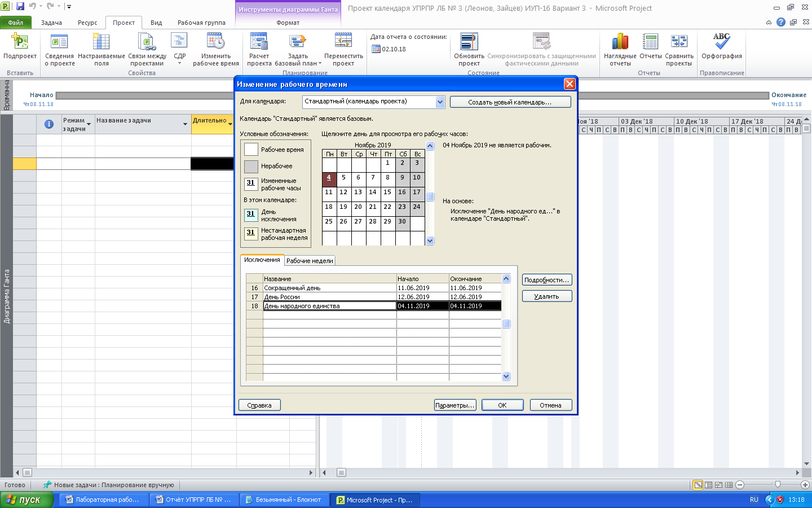This screenshot has height=508, width=812.
Task: Open status date calendar icon
Action: point(376,49)
